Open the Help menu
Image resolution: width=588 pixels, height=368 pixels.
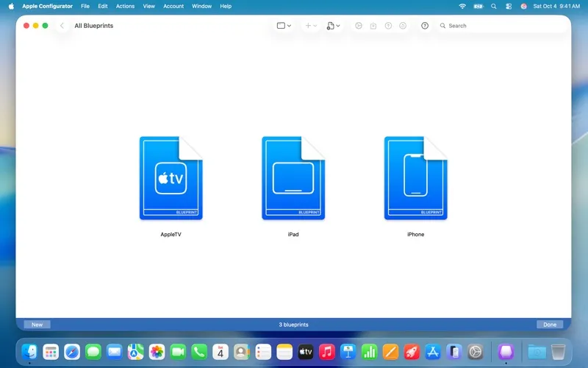(x=226, y=6)
